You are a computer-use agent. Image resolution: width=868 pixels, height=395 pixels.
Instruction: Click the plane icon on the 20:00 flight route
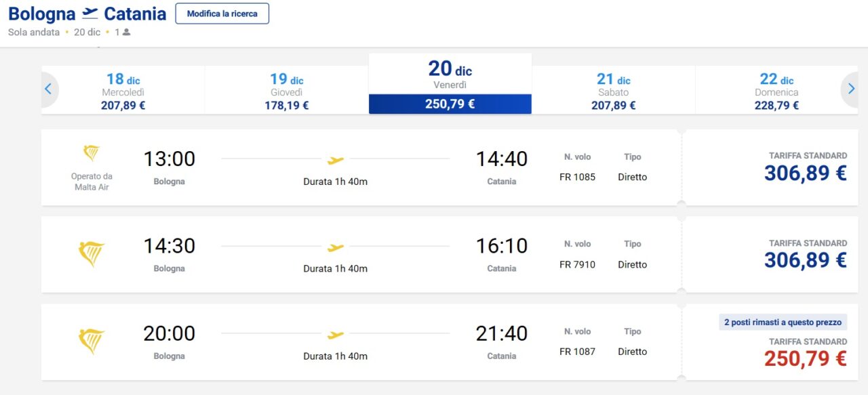tap(336, 335)
